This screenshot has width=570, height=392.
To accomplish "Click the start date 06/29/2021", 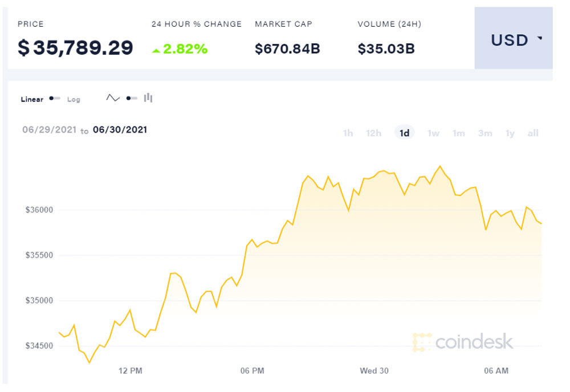I will point(49,130).
